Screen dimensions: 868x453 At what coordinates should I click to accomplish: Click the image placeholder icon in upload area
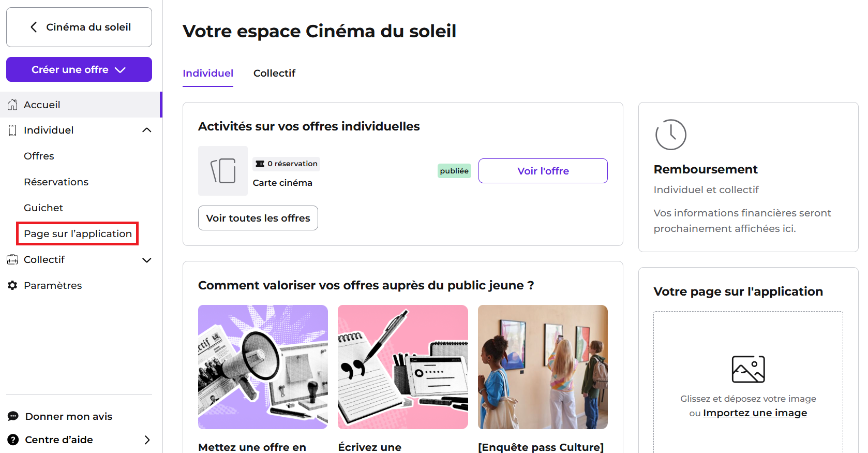(748, 369)
